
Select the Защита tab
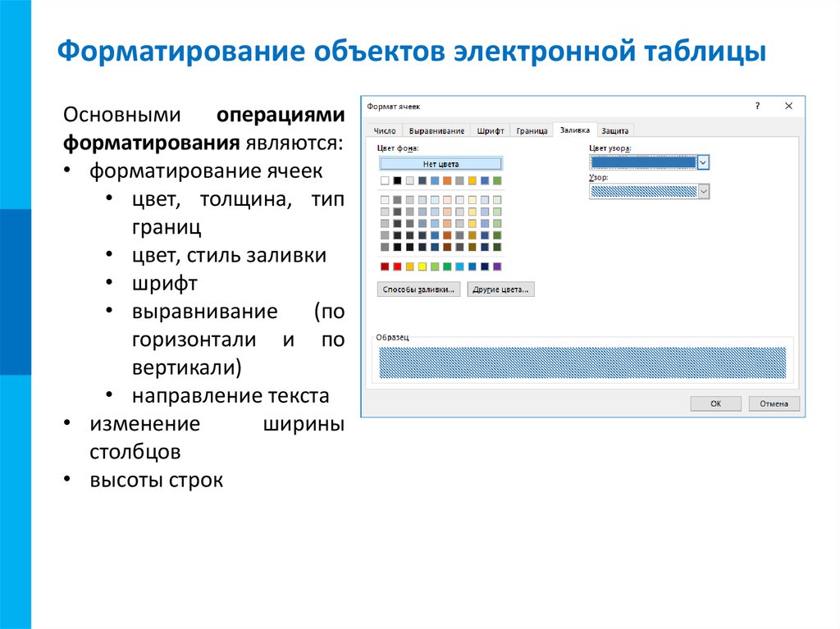615,130
